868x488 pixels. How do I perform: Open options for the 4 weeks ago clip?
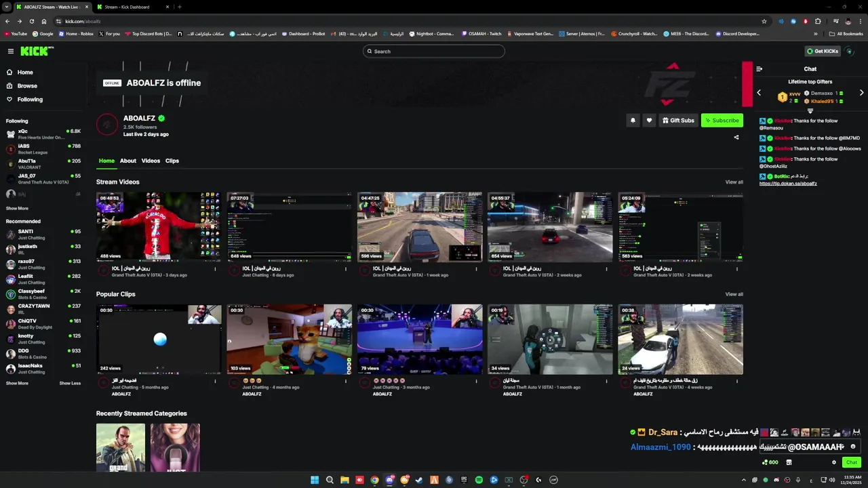tap(737, 381)
